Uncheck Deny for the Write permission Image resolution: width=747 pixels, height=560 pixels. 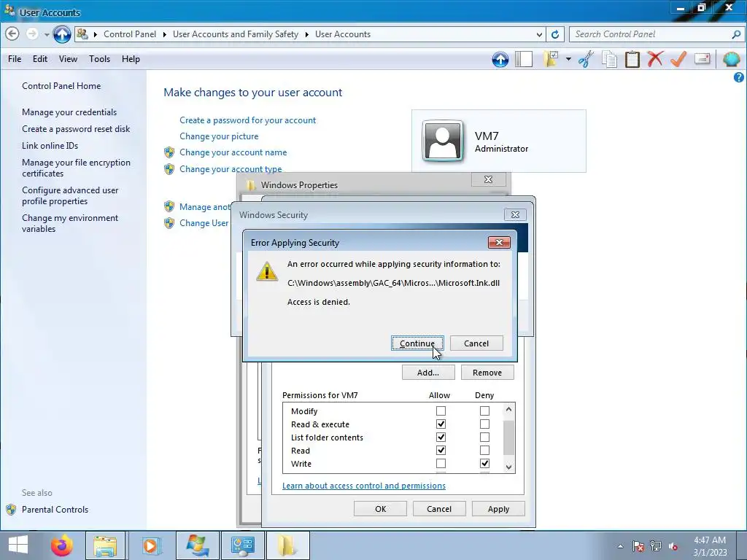484,463
